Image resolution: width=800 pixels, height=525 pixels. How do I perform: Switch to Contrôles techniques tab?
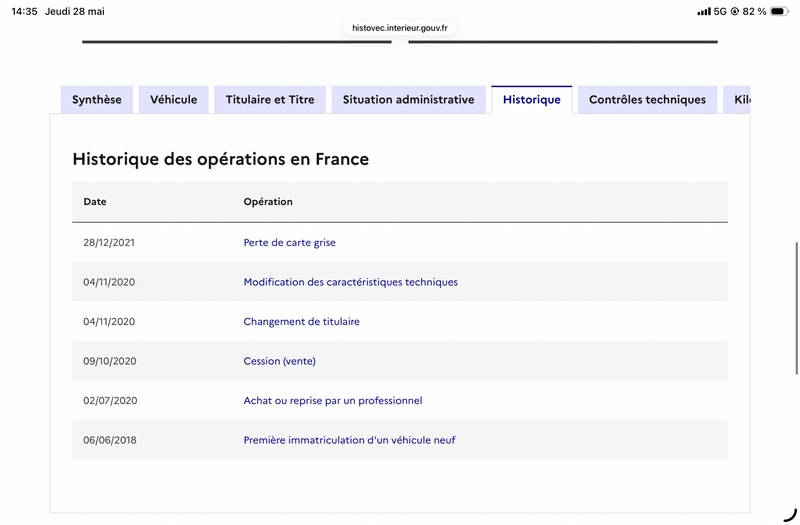647,99
